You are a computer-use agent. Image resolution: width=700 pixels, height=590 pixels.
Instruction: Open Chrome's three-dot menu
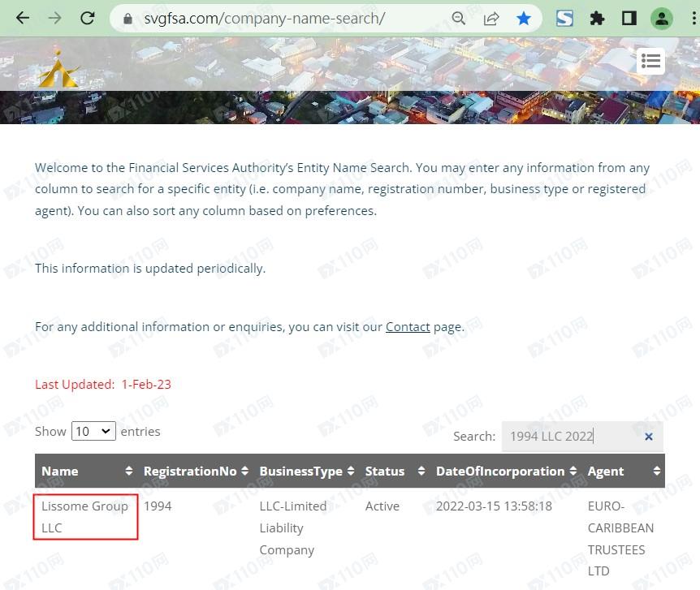coord(694,19)
